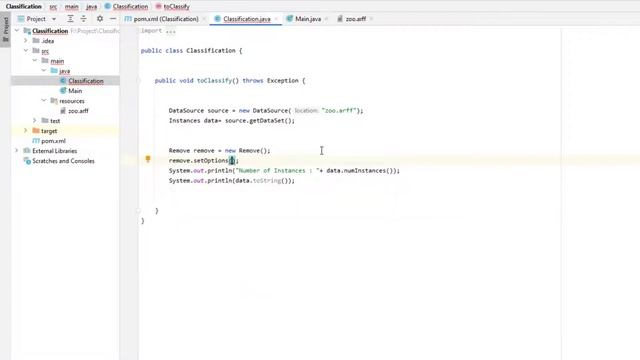Click Classification breadcrumb root

(24, 7)
